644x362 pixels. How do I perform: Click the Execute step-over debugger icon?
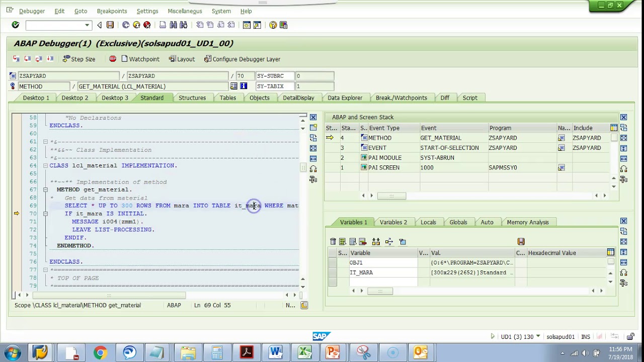pyautogui.click(x=28, y=59)
